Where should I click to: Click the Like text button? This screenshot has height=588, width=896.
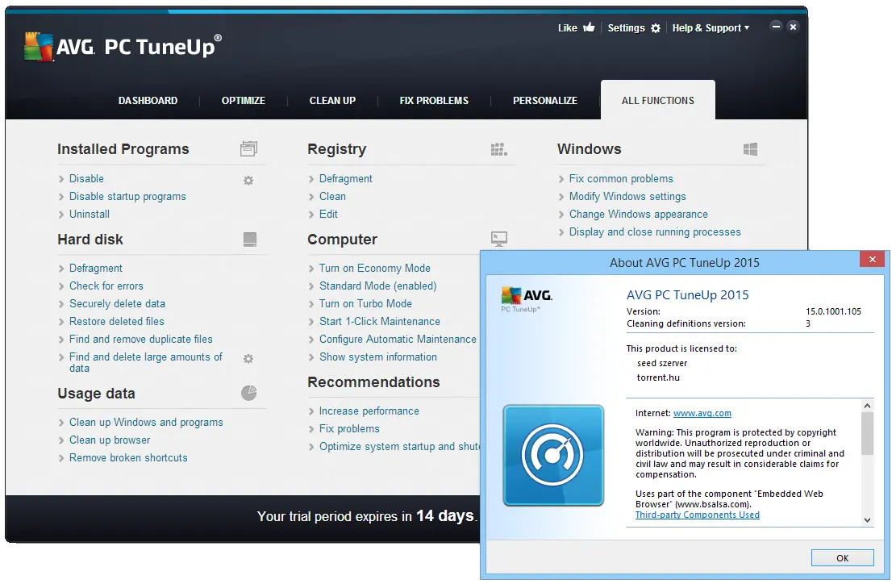pos(568,28)
